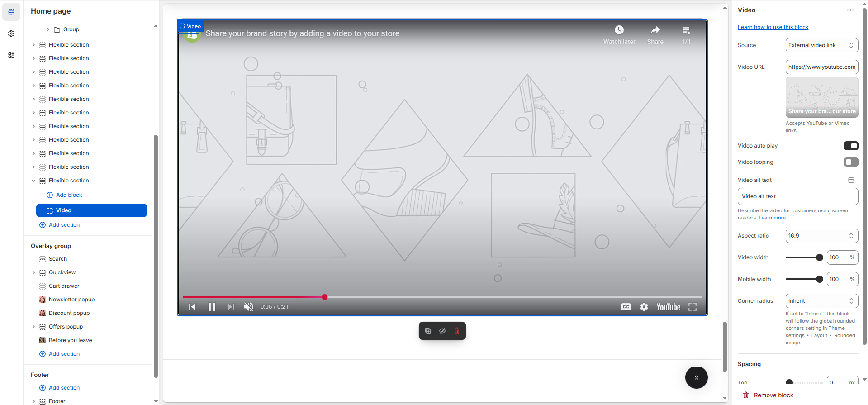This screenshot has height=405, width=868.
Task: Select Cart drawer in Overlay group
Action: click(x=64, y=286)
